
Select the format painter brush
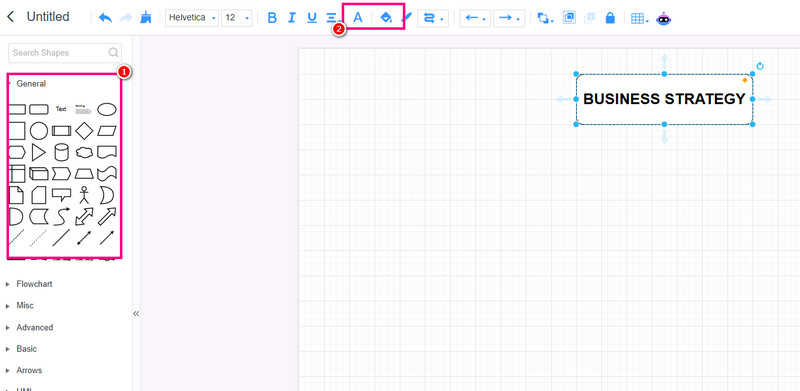coord(146,18)
